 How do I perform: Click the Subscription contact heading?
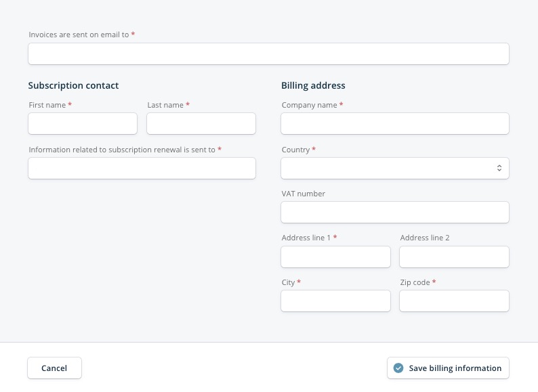pyautogui.click(x=73, y=85)
